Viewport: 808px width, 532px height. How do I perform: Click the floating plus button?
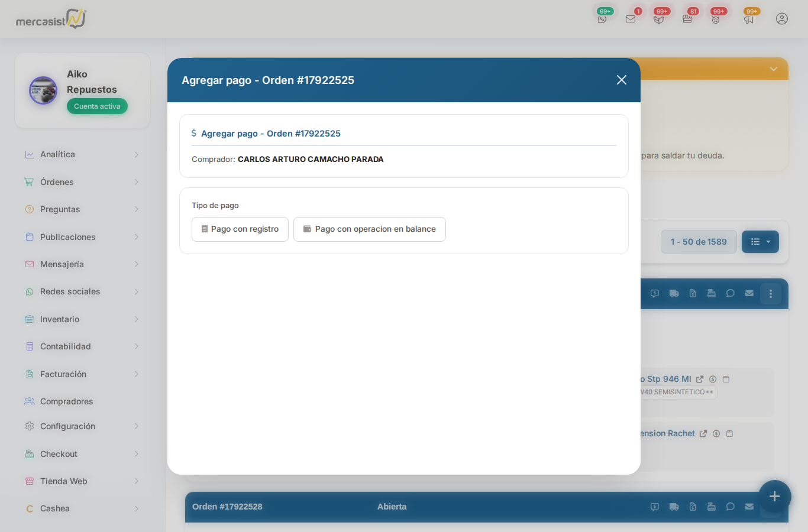774,497
